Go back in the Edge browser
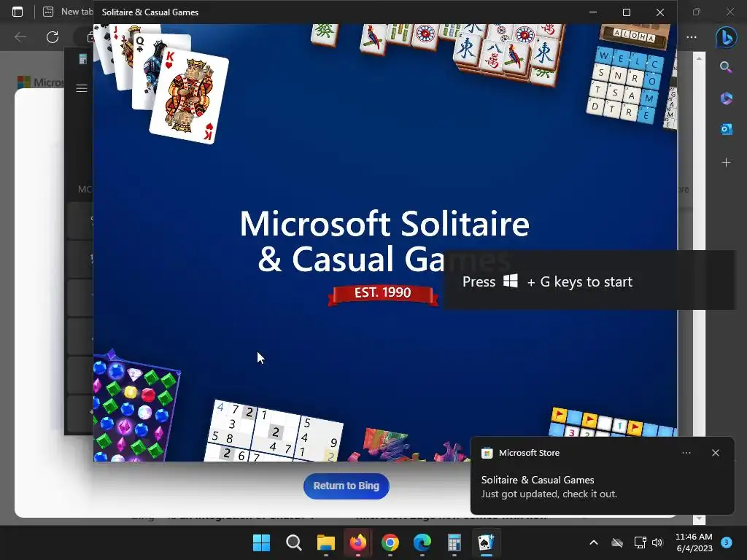 (x=20, y=37)
